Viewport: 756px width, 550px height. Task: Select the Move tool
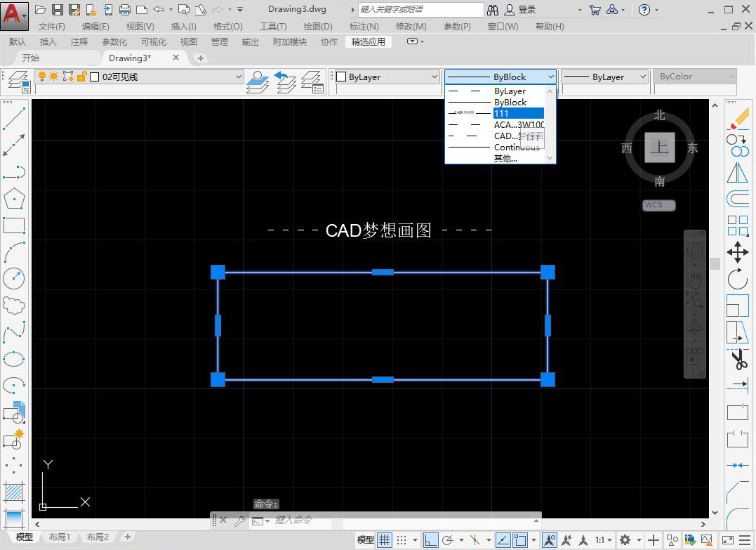(x=737, y=252)
